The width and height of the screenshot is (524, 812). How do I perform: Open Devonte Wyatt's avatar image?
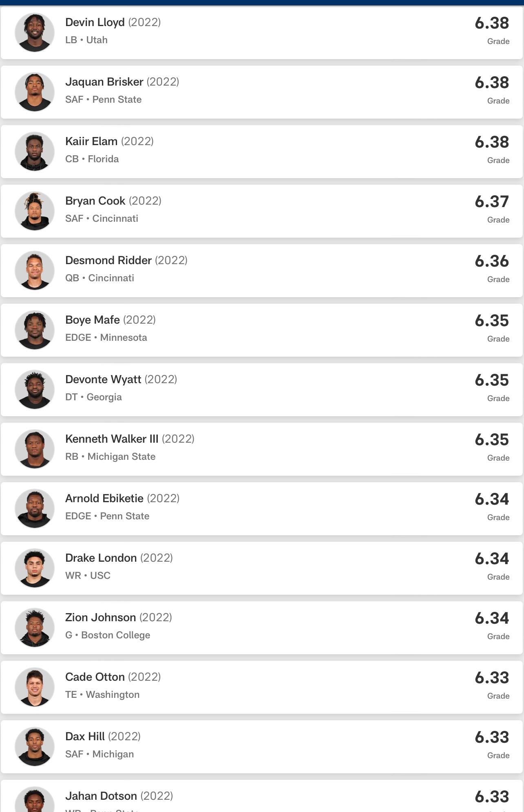[x=35, y=390]
